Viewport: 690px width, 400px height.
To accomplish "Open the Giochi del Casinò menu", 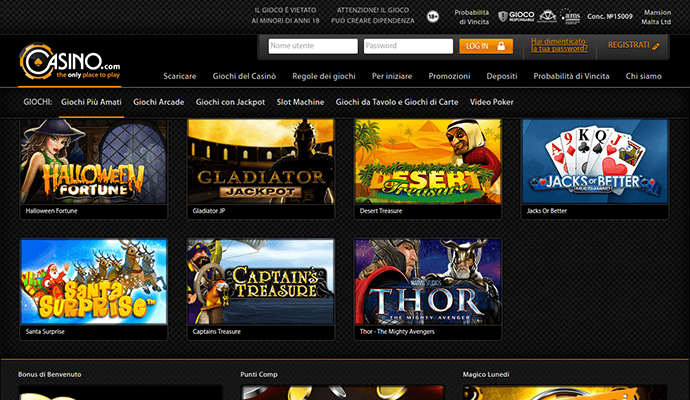I will coord(244,76).
